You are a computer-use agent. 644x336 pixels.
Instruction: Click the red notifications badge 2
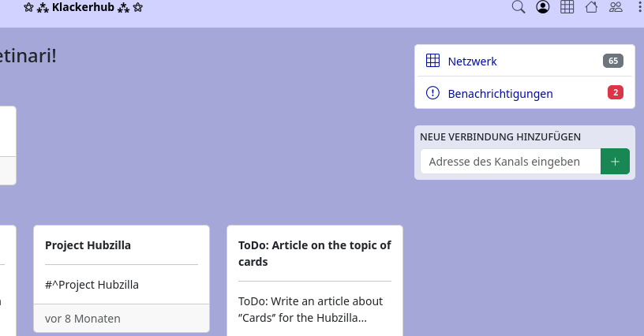(x=616, y=93)
